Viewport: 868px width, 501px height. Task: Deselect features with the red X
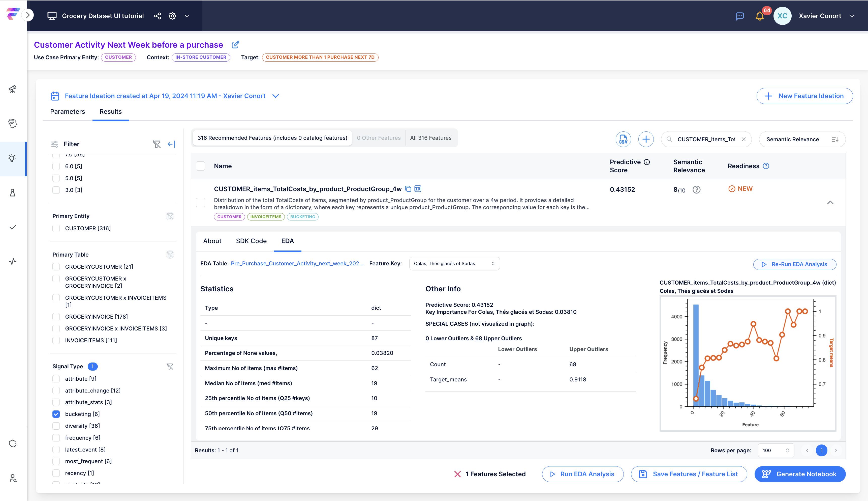(457, 474)
